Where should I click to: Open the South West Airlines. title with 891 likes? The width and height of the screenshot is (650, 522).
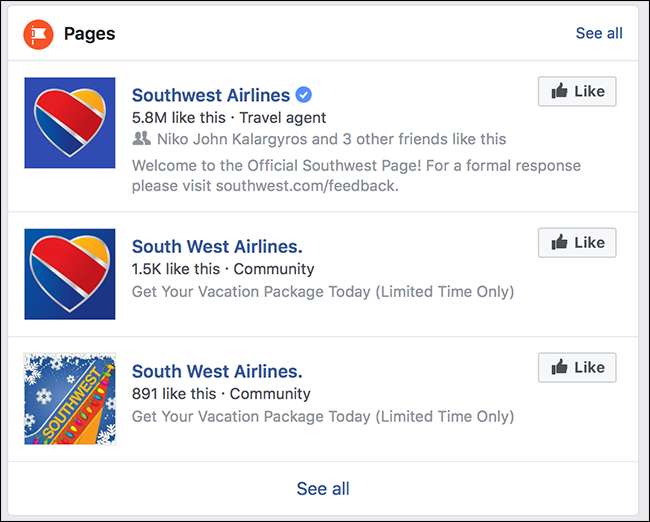tap(217, 371)
